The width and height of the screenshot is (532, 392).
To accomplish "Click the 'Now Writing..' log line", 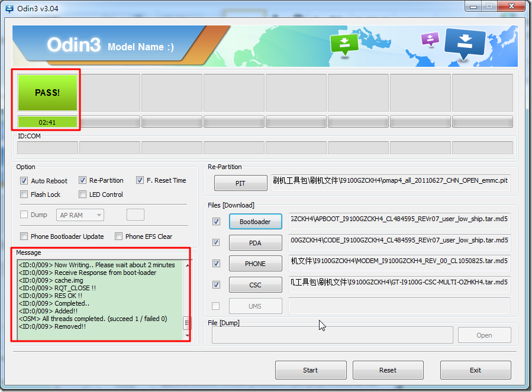I will pyautogui.click(x=97, y=265).
